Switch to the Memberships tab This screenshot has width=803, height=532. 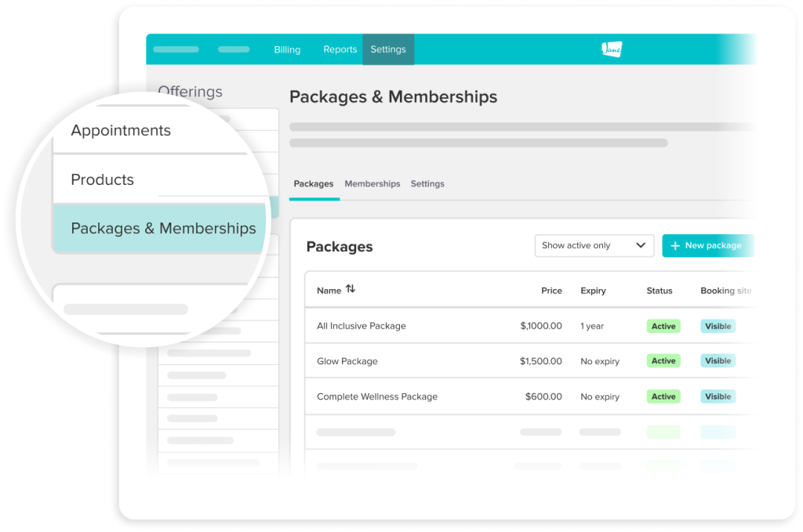tap(372, 183)
